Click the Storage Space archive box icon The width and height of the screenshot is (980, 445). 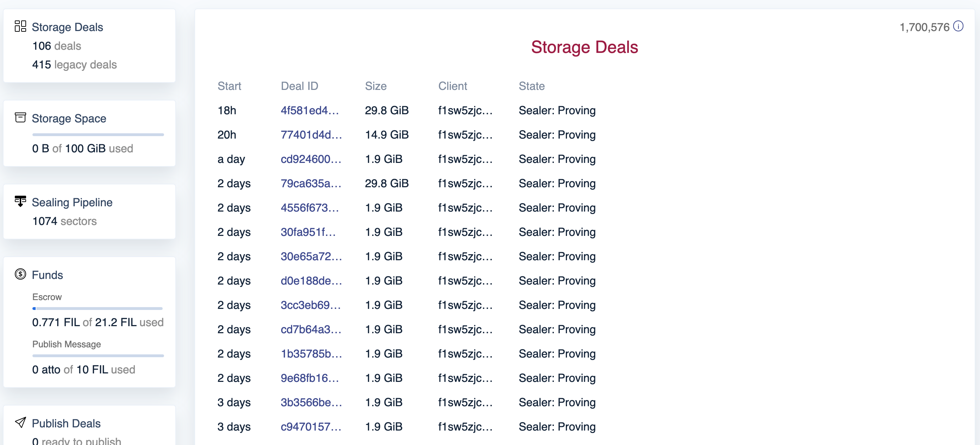(x=20, y=117)
